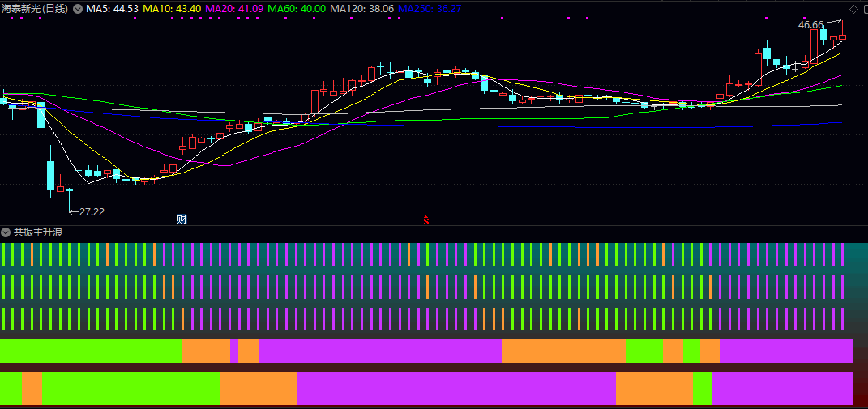Select the MA10: 43.40 indicator label

coord(172,9)
